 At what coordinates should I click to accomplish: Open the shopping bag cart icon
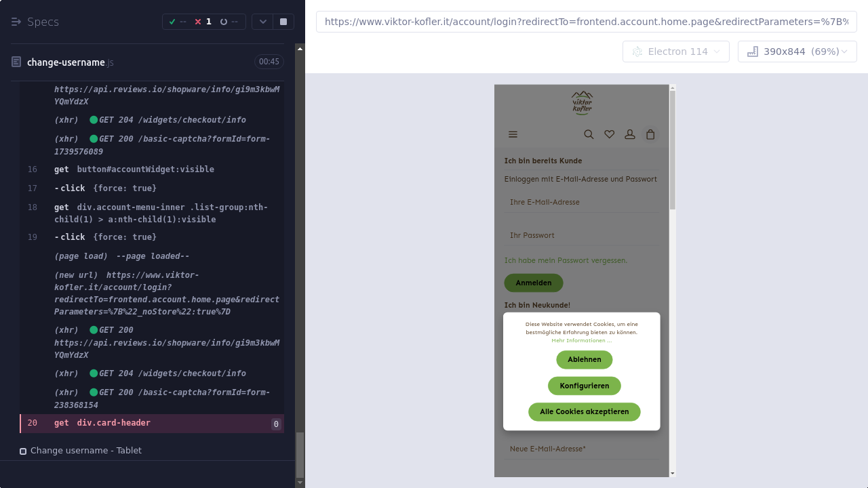tap(650, 134)
